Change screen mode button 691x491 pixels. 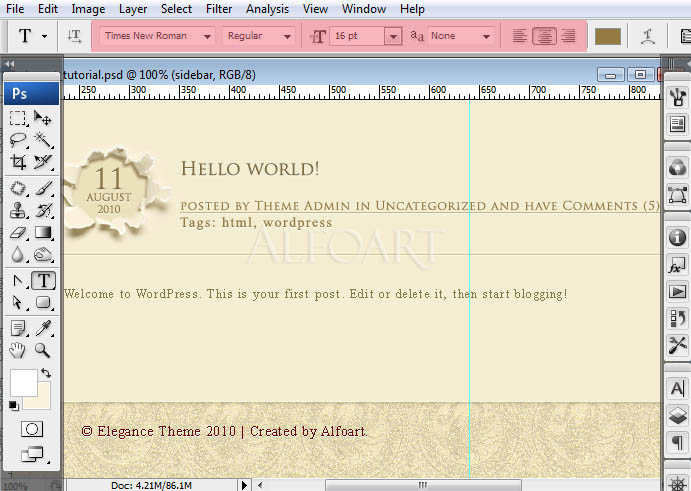(x=33, y=454)
